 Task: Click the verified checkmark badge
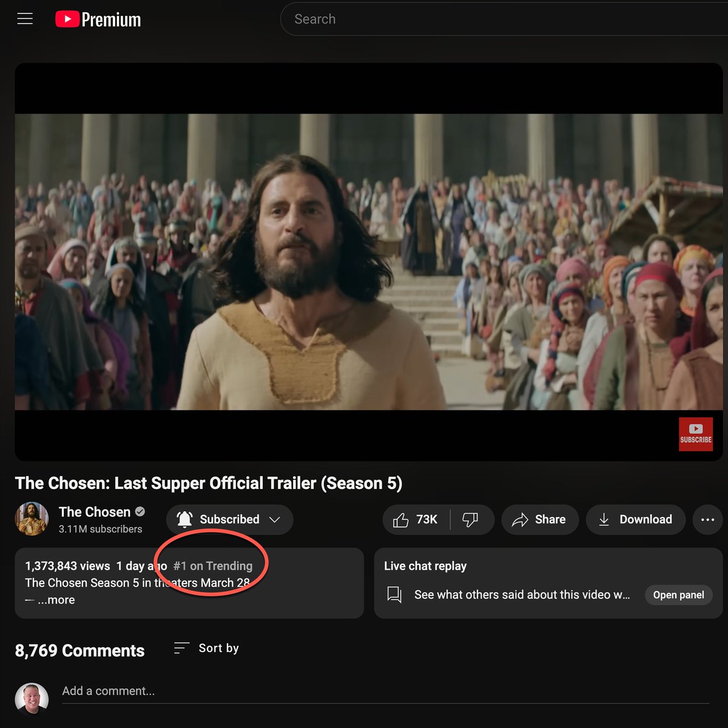140,511
